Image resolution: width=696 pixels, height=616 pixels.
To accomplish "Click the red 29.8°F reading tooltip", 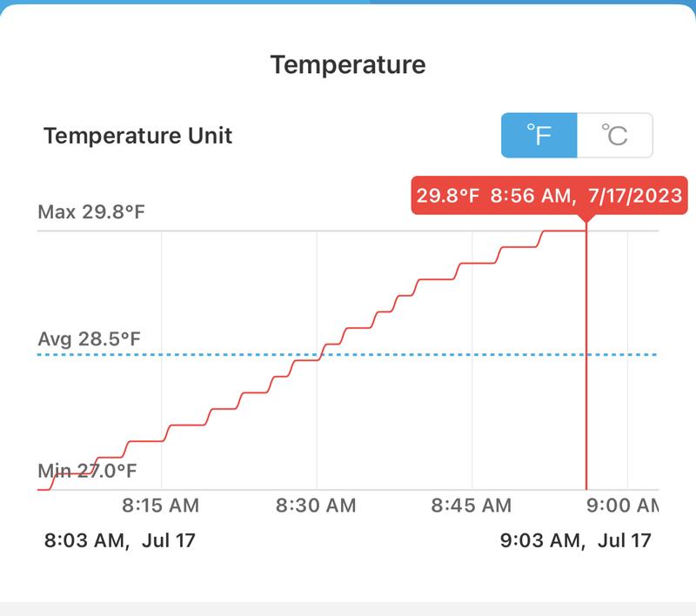I will click(550, 196).
